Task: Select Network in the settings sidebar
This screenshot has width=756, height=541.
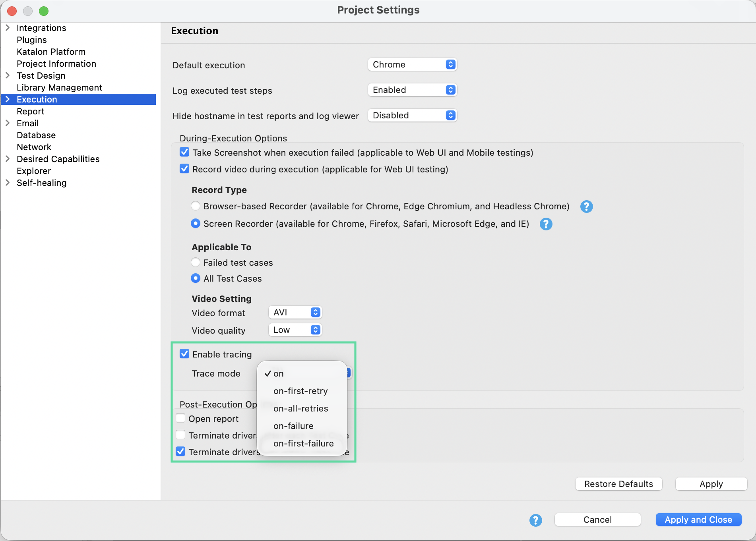Action: coord(34,147)
